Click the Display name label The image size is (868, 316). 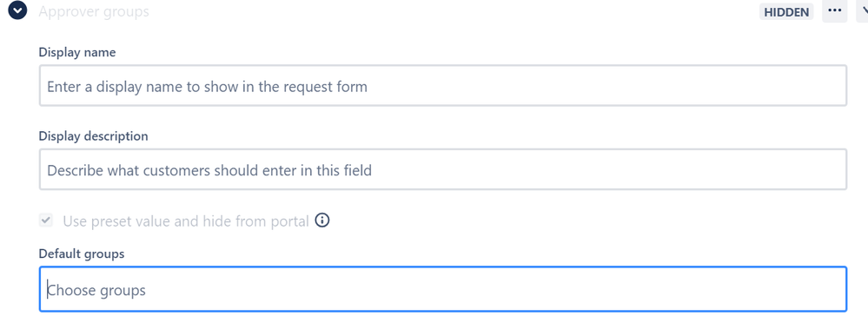[x=77, y=53]
